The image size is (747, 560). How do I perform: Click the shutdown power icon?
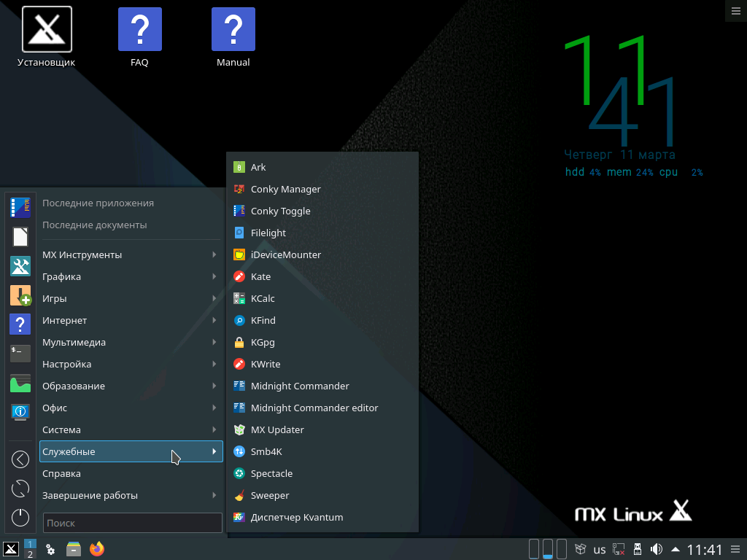(x=20, y=518)
